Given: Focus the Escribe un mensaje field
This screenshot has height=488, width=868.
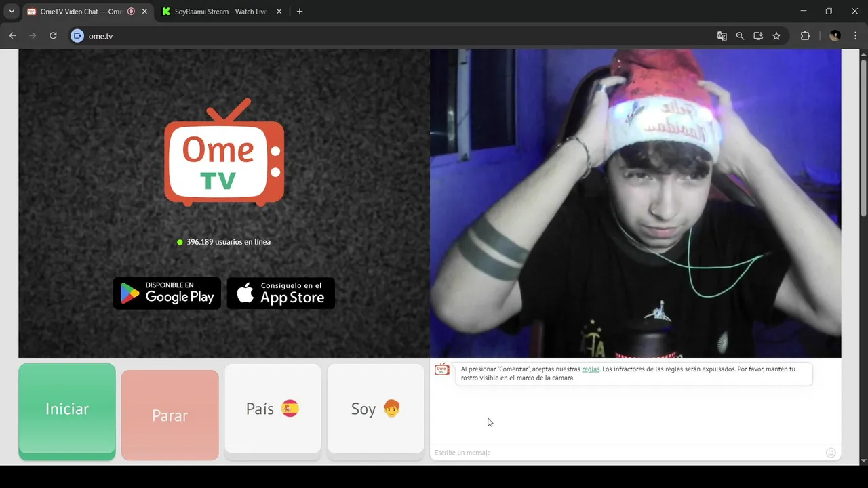Looking at the screenshot, I should (x=627, y=453).
